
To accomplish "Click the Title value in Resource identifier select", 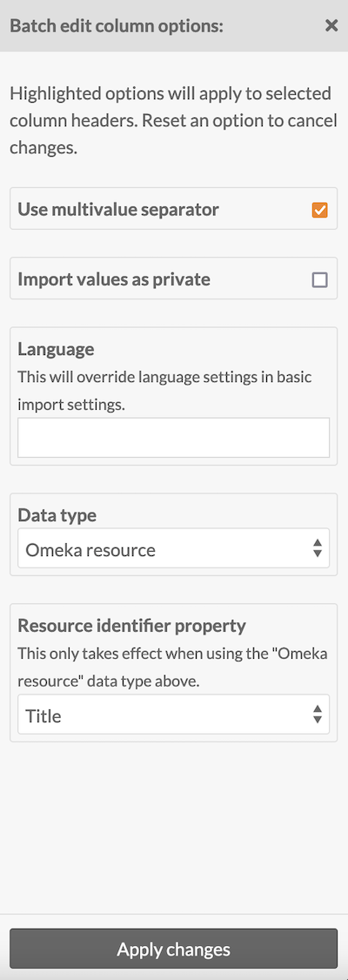I will (43, 715).
